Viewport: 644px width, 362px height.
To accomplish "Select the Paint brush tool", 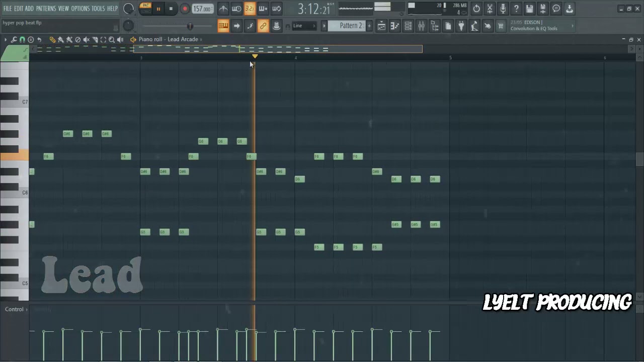I will click(x=61, y=39).
